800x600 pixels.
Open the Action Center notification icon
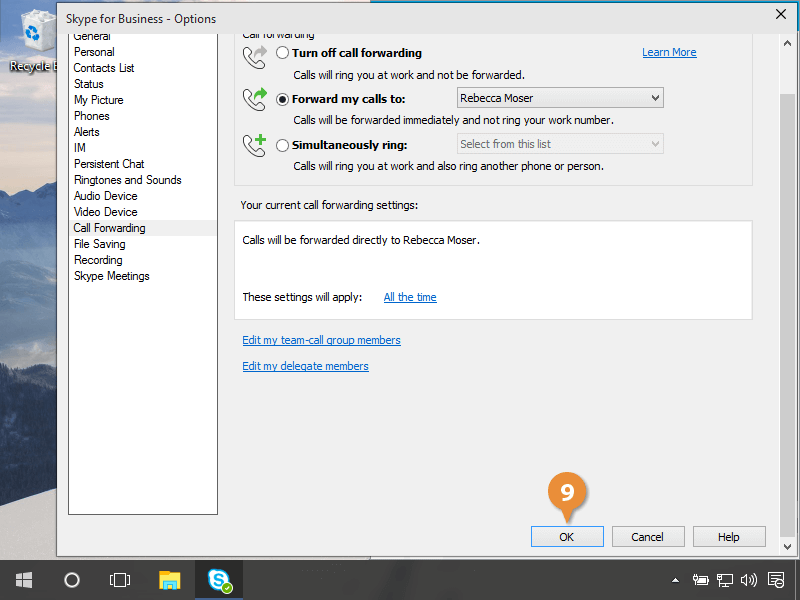tap(775, 580)
